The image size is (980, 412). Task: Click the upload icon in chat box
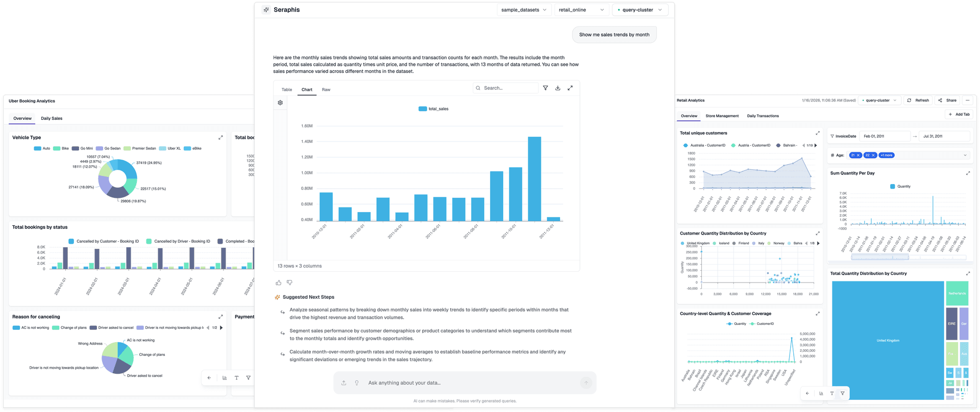344,383
